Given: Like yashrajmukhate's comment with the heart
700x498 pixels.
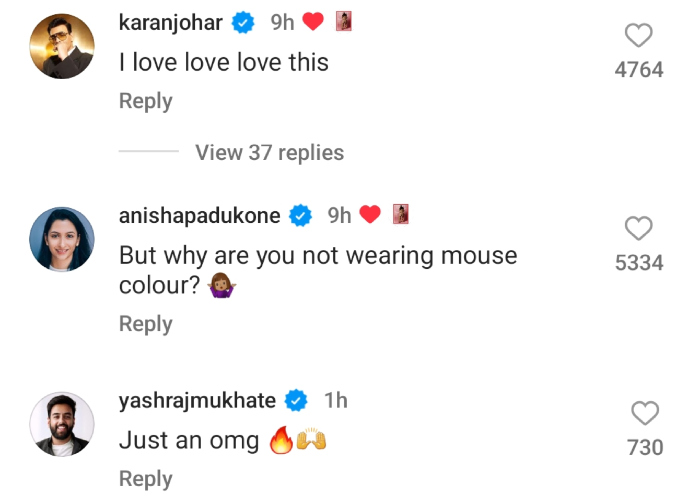Looking at the screenshot, I should coord(645,412).
